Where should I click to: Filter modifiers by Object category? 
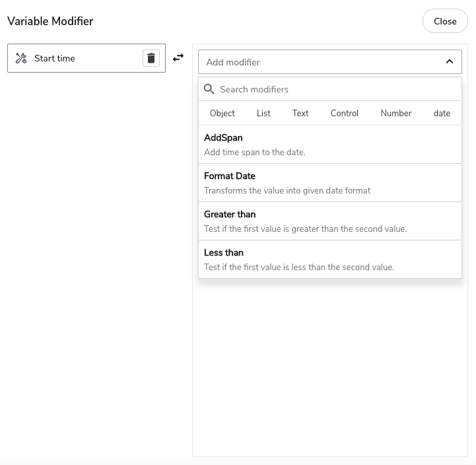[x=222, y=113]
